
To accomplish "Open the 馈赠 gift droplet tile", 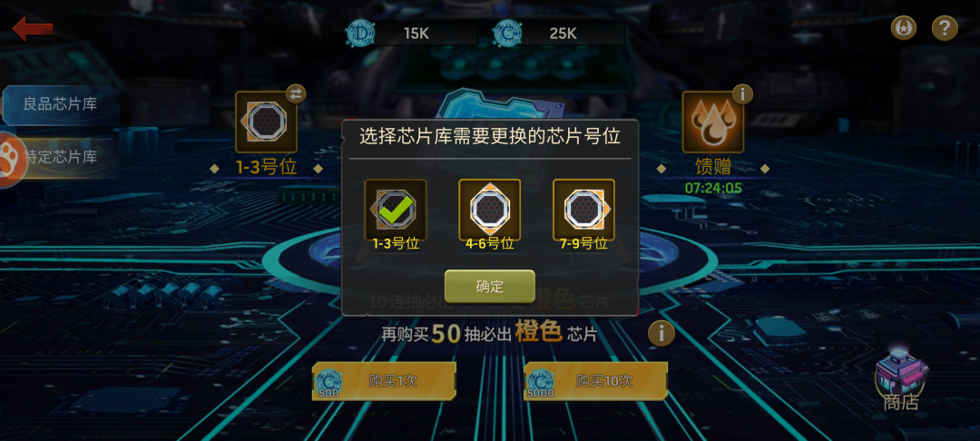I will 712,122.
